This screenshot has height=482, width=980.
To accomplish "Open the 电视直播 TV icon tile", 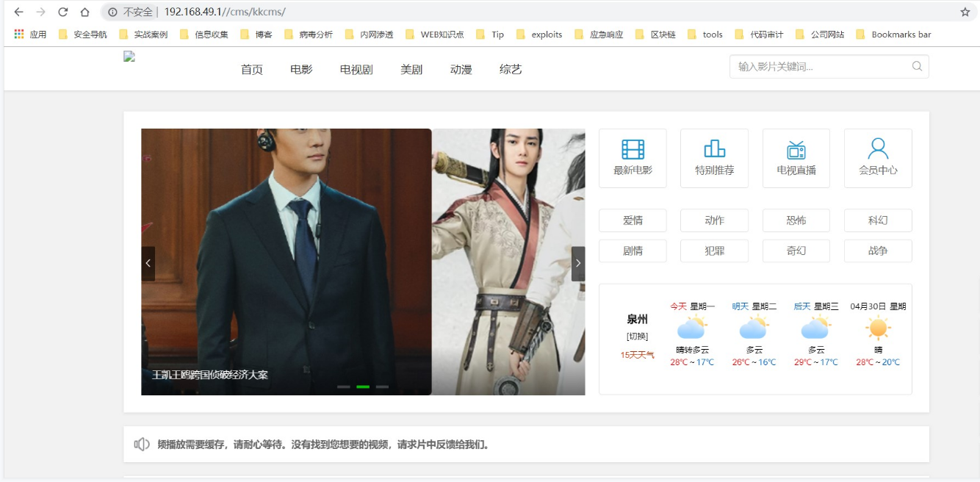I will coord(796,158).
